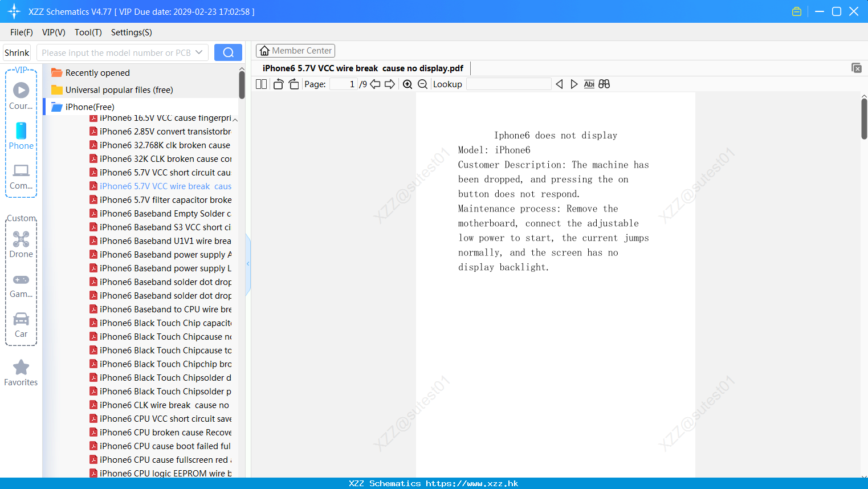Image resolution: width=868 pixels, height=489 pixels.
Task: Select iPhone6 5.7V VCC wire break file
Action: (x=160, y=186)
